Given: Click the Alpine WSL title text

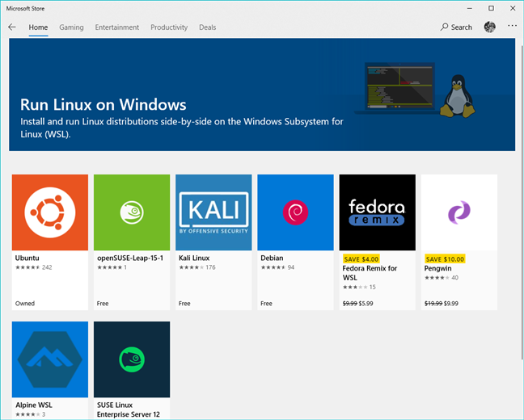Looking at the screenshot, I should (x=34, y=405).
